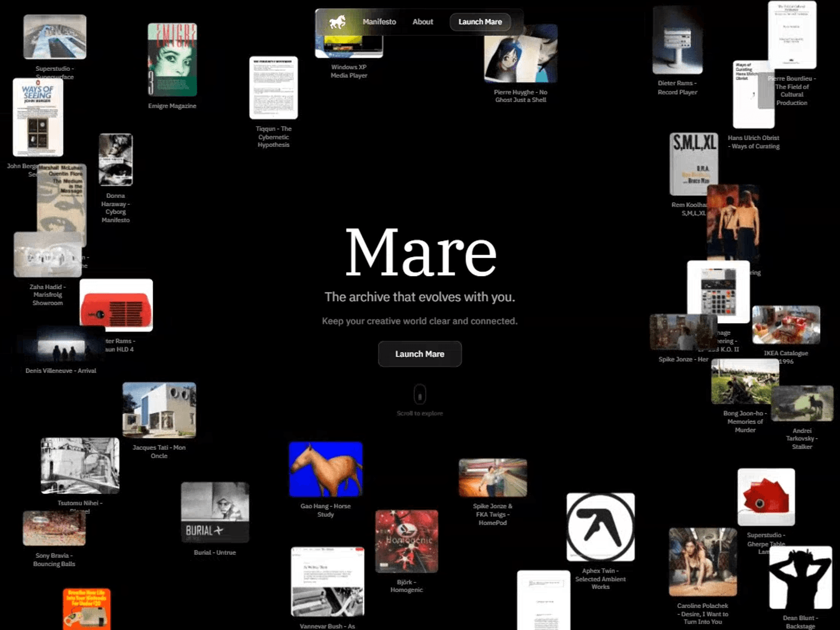Select the Sony Bravia Bouncing Balls image
The height and width of the screenshot is (630, 840).
(54, 528)
